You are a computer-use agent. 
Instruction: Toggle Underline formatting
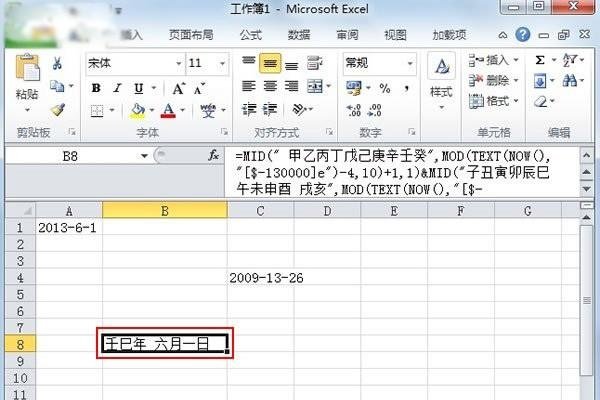coord(139,89)
